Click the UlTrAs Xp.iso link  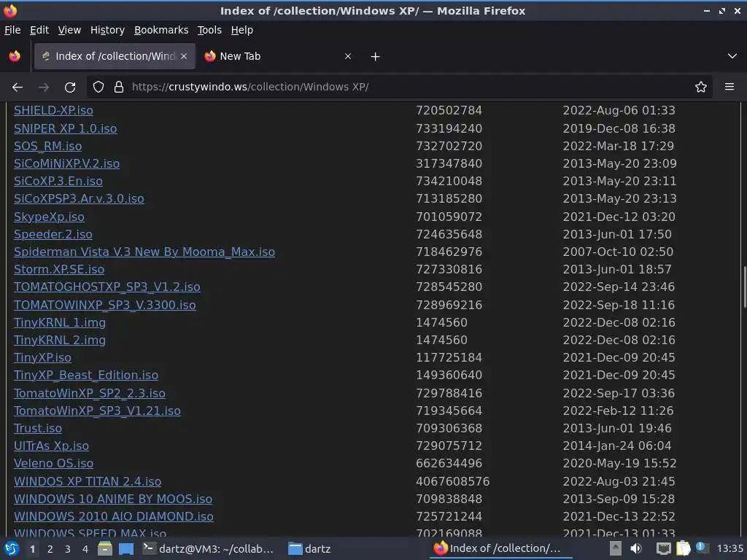click(52, 446)
